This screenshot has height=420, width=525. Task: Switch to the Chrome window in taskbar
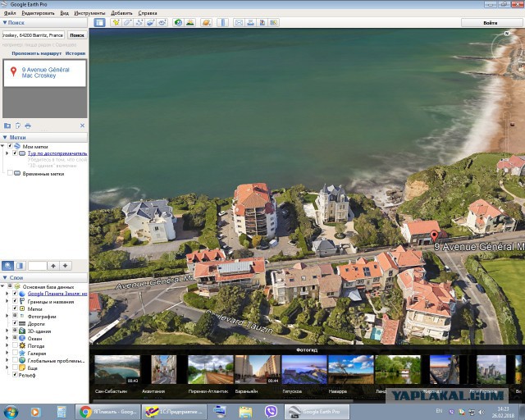107,411
